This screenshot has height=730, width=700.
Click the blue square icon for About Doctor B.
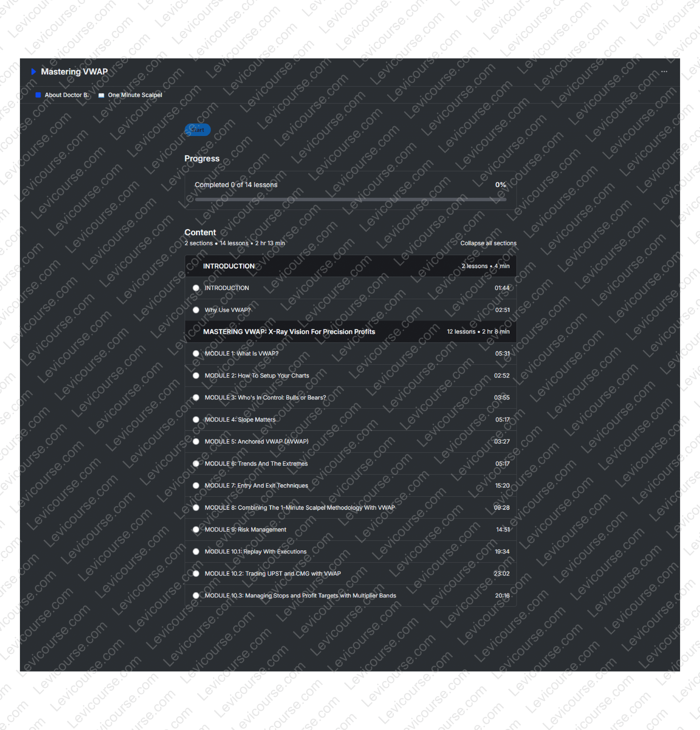click(x=38, y=95)
